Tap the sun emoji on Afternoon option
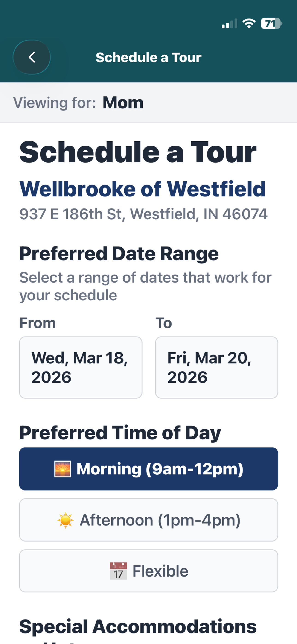The height and width of the screenshot is (644, 297). 65,520
